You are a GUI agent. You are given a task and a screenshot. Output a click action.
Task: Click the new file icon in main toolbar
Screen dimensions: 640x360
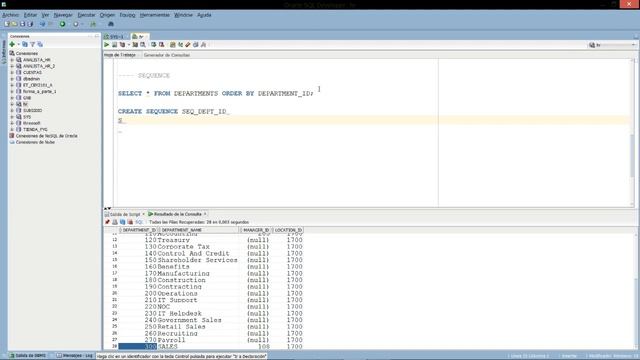[x=7, y=24]
